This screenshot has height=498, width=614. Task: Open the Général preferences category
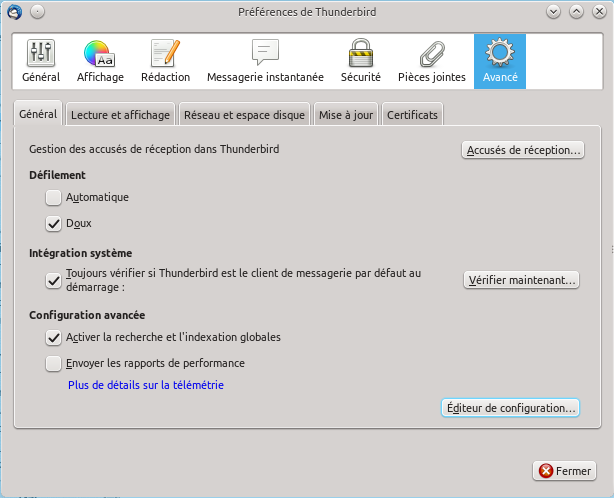point(41,61)
